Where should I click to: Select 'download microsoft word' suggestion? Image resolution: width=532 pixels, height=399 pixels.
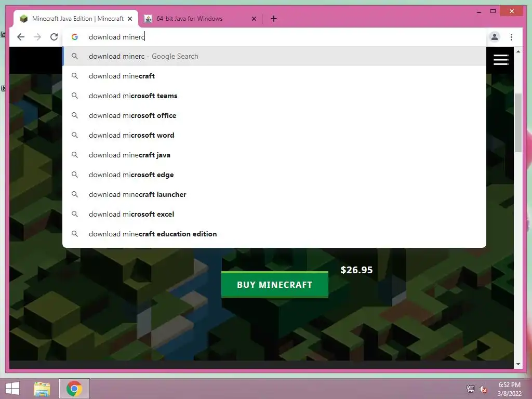pos(274,135)
